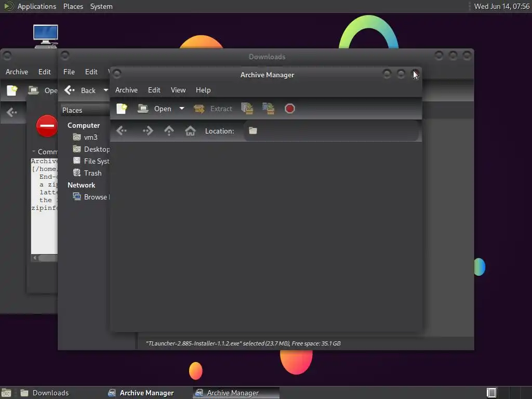This screenshot has height=399, width=532.
Task: Open Archive menu in background Archive Manager
Action: [x=17, y=72]
